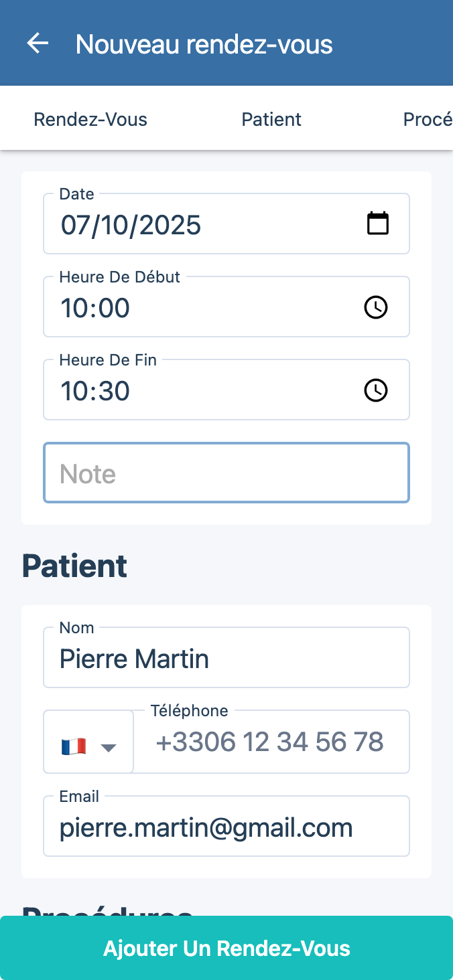
Task: Switch to the Patient tab
Action: coord(271,119)
